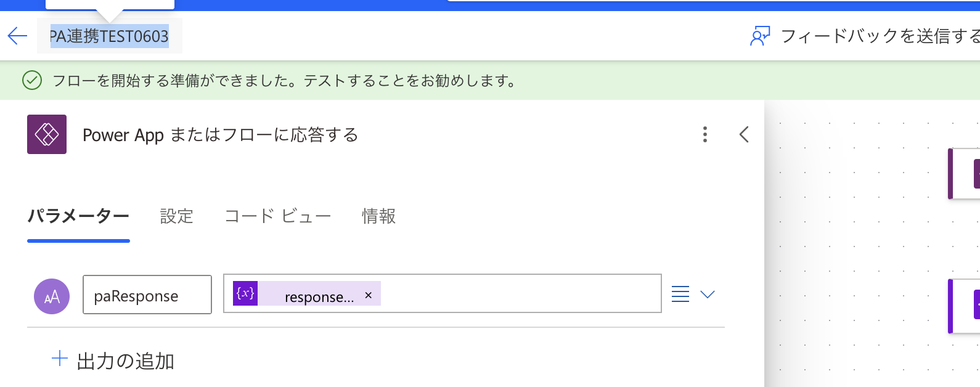Open the chevron dropdown next to the value field

(x=708, y=294)
